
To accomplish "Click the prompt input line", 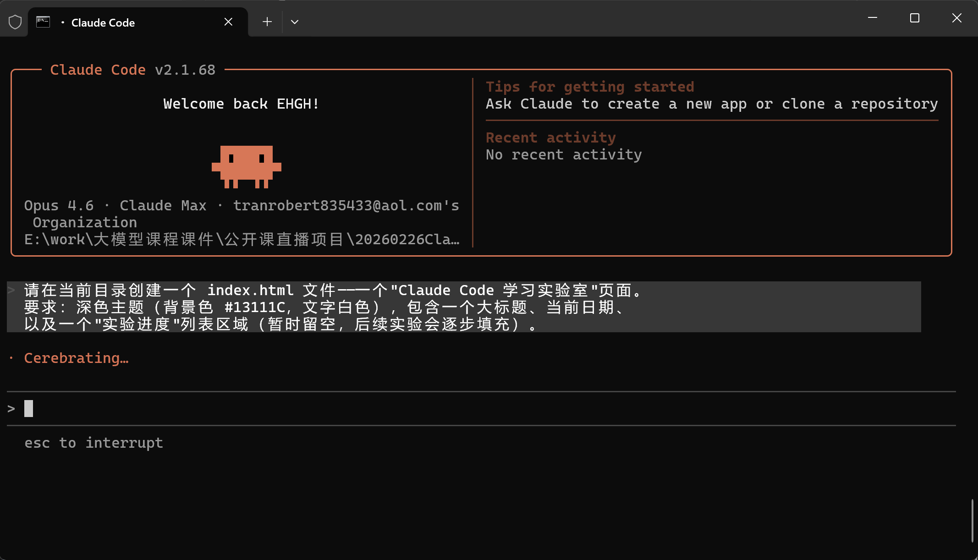I will (x=481, y=408).
